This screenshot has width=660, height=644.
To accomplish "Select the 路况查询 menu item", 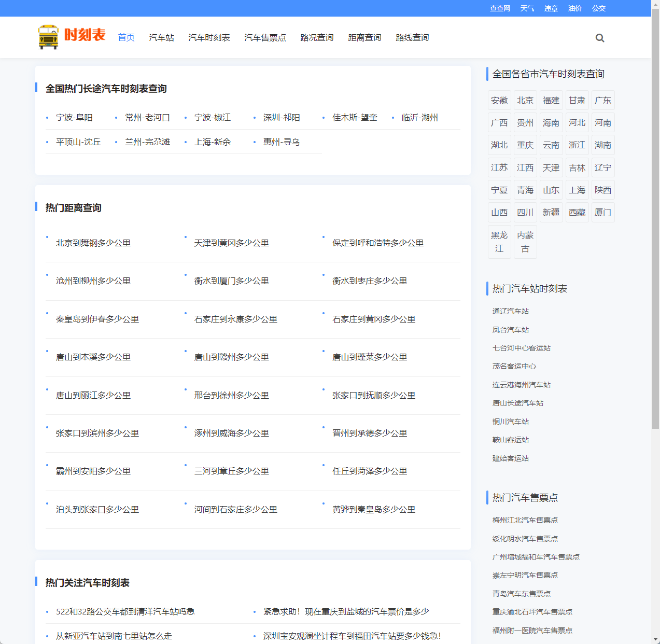I will point(316,37).
